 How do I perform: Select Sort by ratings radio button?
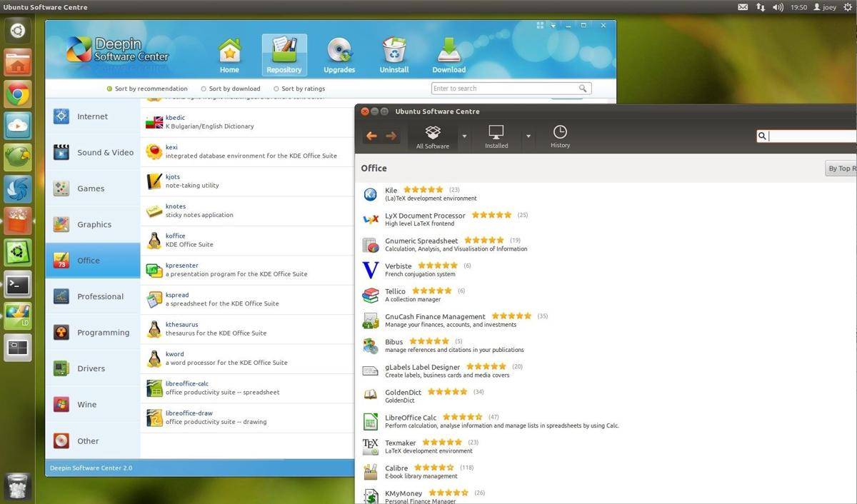coord(299,89)
